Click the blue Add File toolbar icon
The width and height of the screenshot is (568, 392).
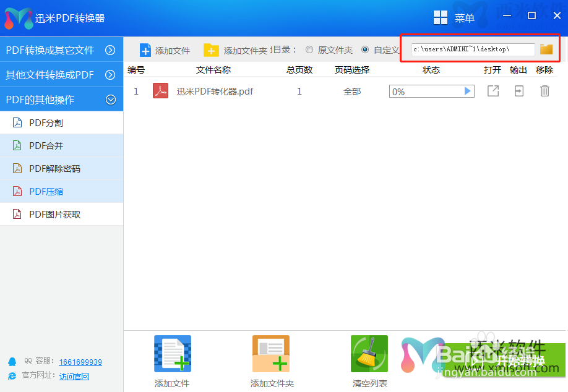point(145,50)
